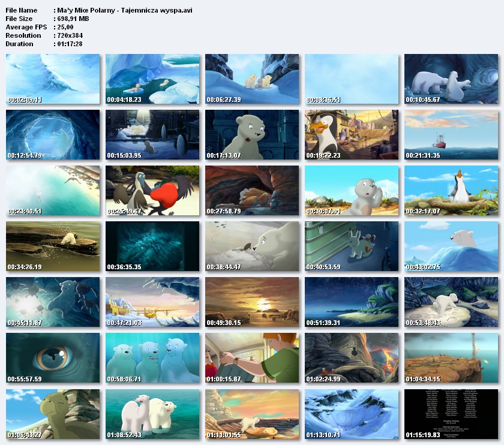Open the thumbnail at 00:15:03.95
This screenshot has height=445, width=504.
[x=152, y=134]
